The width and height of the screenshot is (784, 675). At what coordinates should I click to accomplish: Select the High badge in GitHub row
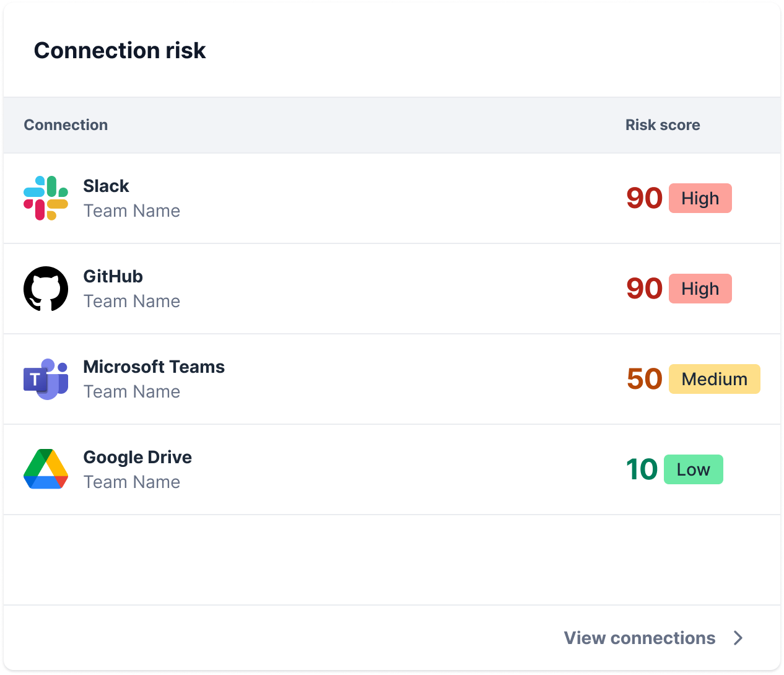tap(700, 289)
